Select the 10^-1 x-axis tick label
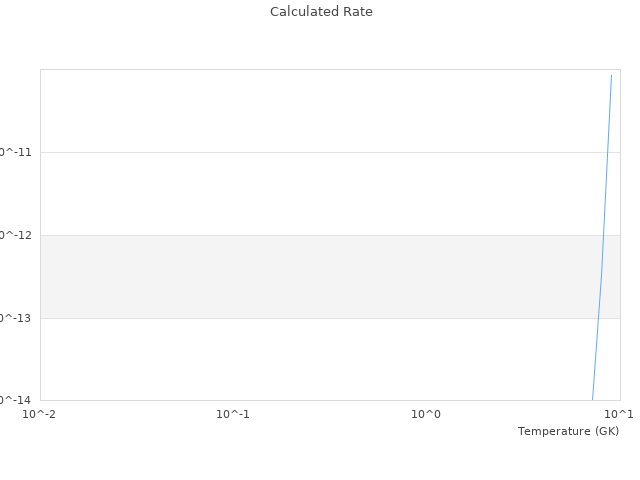Image resolution: width=640 pixels, height=480 pixels. pyautogui.click(x=233, y=414)
